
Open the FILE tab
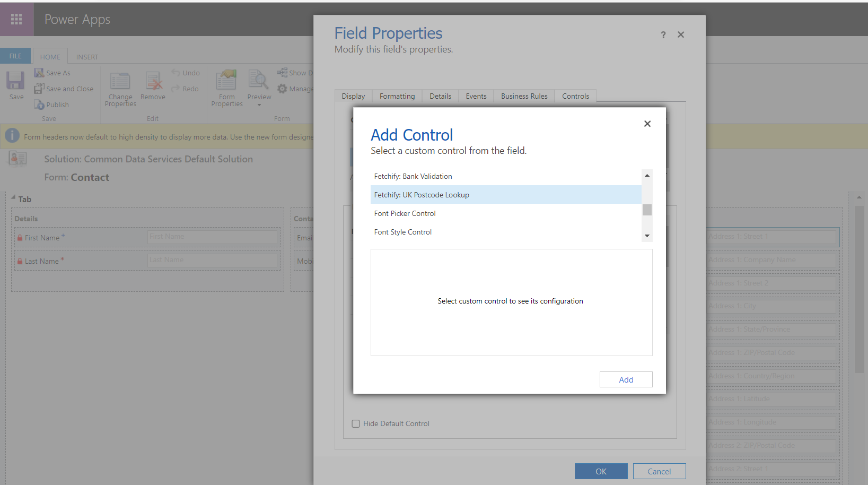[x=15, y=56]
